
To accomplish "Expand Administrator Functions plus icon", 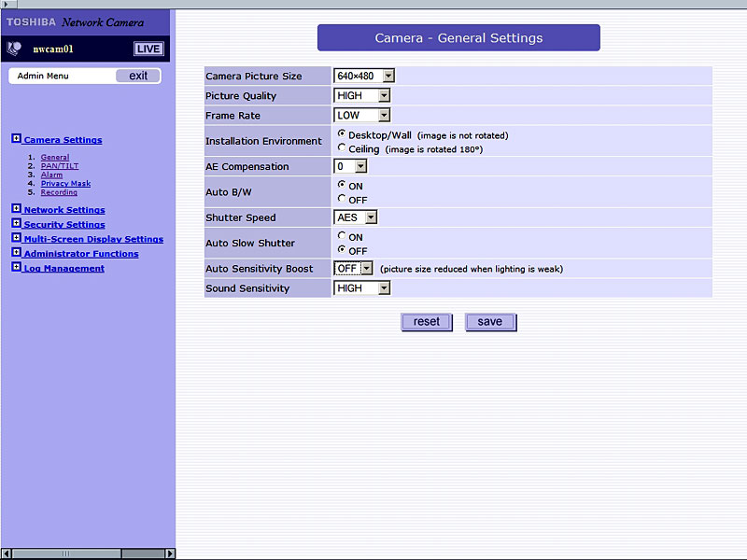I will (x=16, y=253).
